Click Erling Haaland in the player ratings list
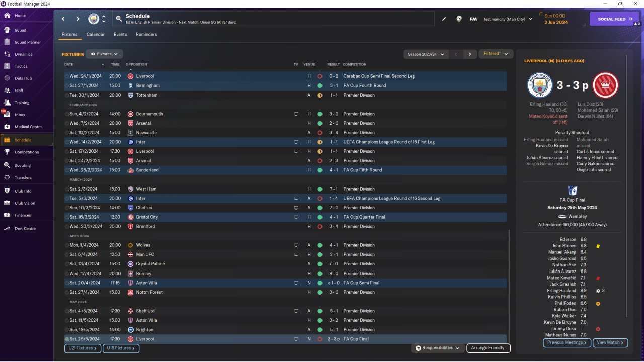 point(561,291)
